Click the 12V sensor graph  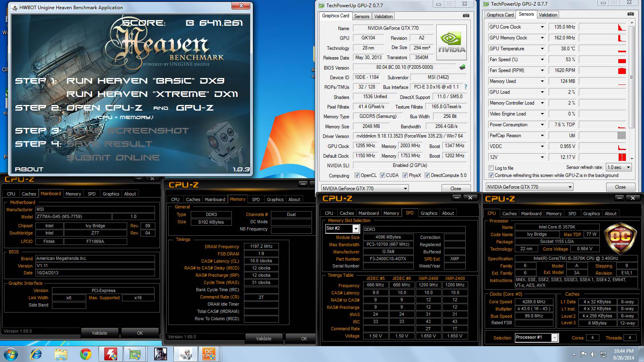(x=603, y=157)
